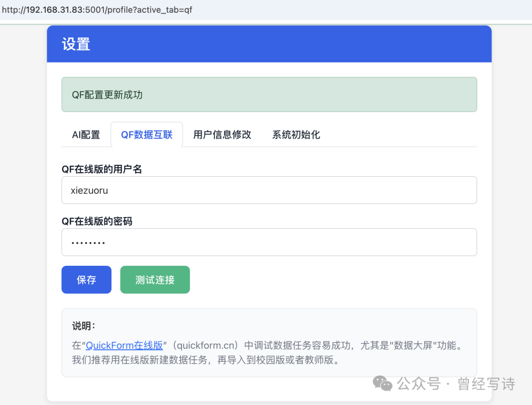Switch to the AI配置 tab
Image resolution: width=532 pixels, height=405 pixels.
(x=86, y=134)
